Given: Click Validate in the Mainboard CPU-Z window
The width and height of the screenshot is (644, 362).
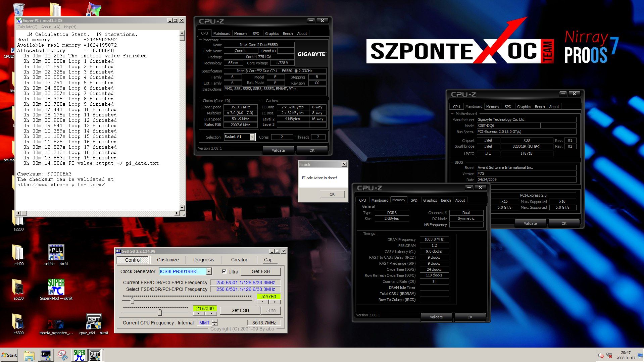Looking at the screenshot, I should [x=530, y=223].
